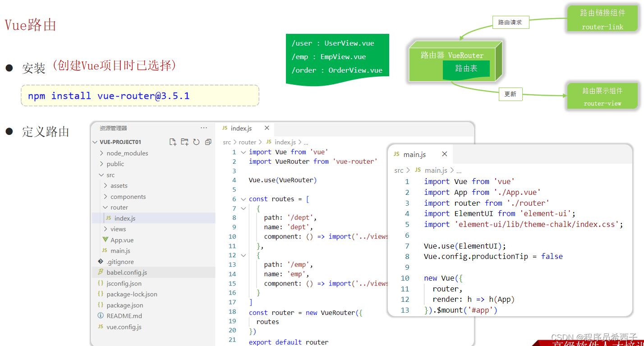Screen dimensions: 644x346
Task: Click 'src' in index.js breadcrumb
Action: 227,142
